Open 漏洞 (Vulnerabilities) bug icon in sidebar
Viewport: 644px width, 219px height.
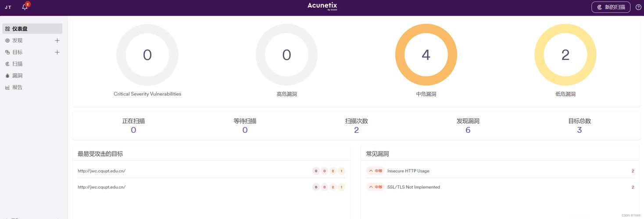[7, 76]
